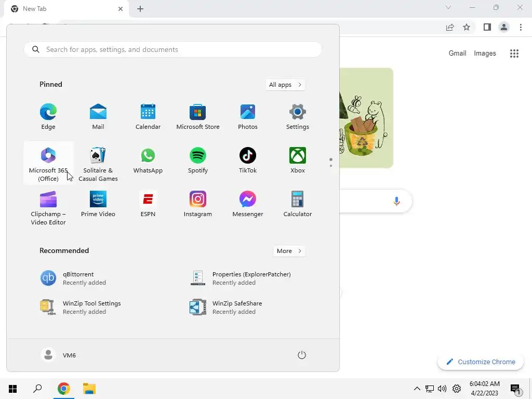Launch WhatsApp from the Start menu

pyautogui.click(x=148, y=161)
